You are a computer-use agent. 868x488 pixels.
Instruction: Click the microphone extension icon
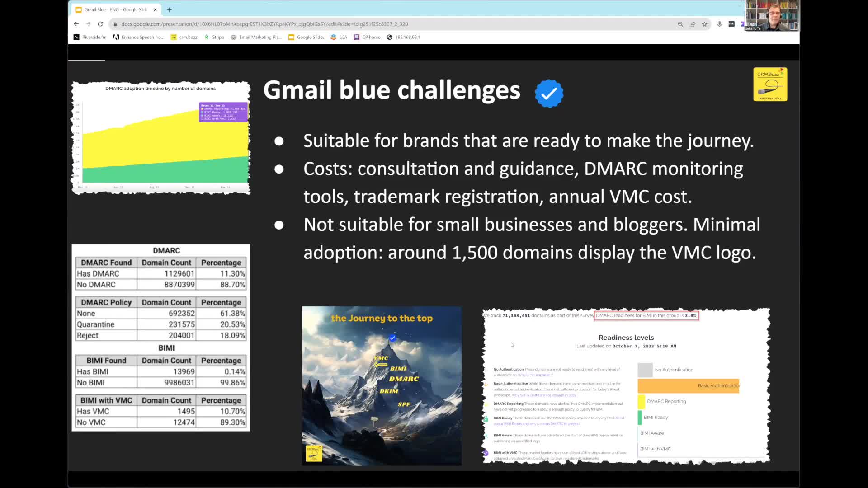click(719, 24)
